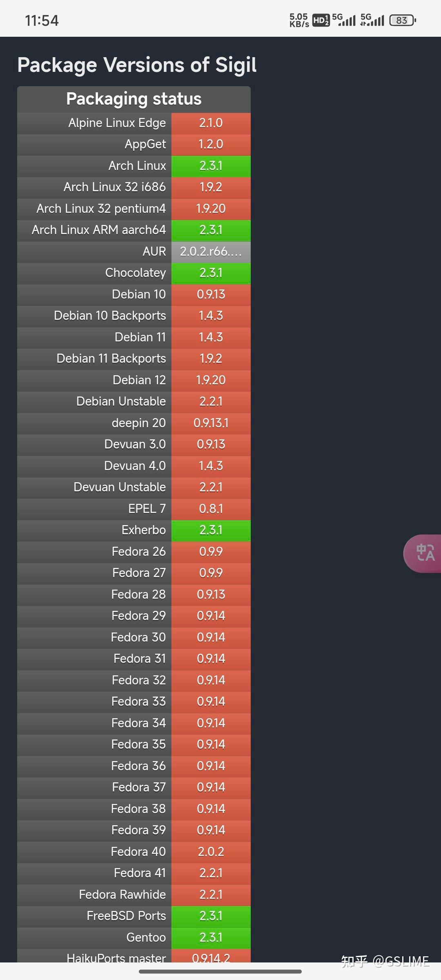Tap the HD call status icon

[321, 20]
